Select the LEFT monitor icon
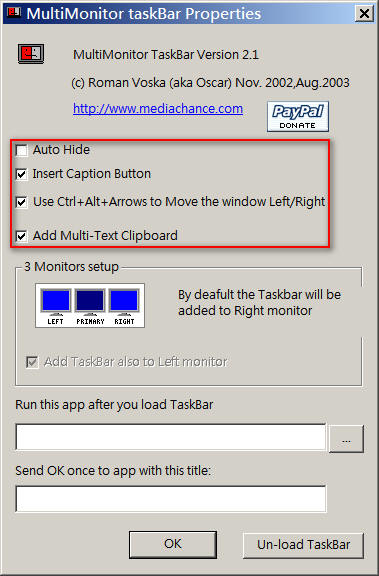 pyautogui.click(x=56, y=306)
